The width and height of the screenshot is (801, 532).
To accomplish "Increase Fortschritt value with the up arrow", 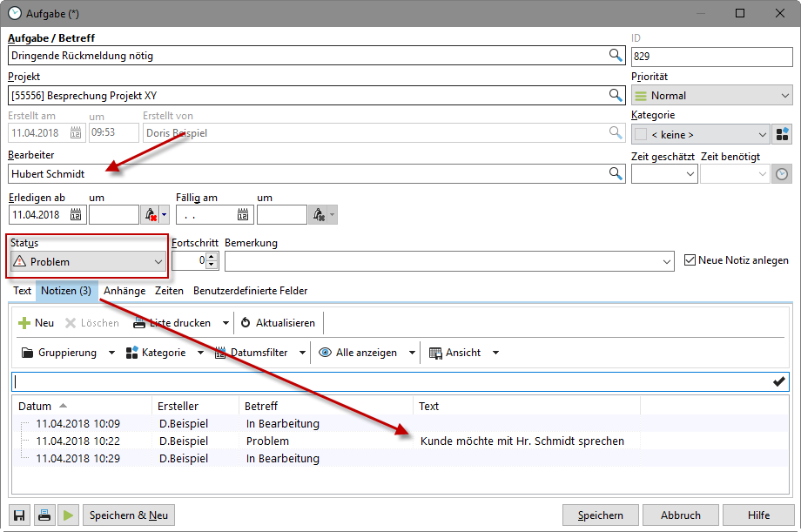I will point(211,256).
